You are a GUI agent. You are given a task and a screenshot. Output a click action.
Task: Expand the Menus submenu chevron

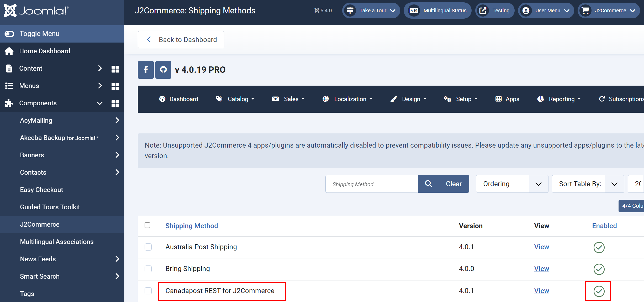pos(100,86)
